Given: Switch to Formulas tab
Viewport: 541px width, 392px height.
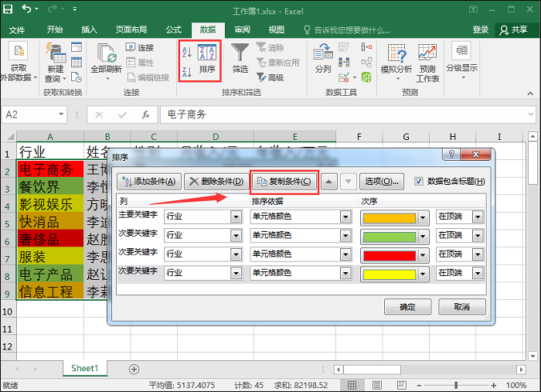Looking at the screenshot, I should tap(174, 30).
